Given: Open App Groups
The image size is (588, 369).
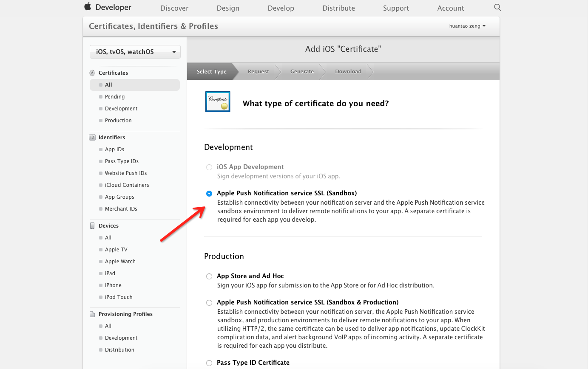Looking at the screenshot, I should pyautogui.click(x=119, y=197).
